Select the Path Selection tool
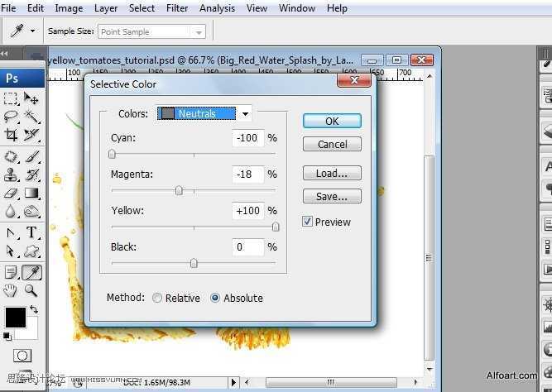The image size is (552, 392). point(11,251)
